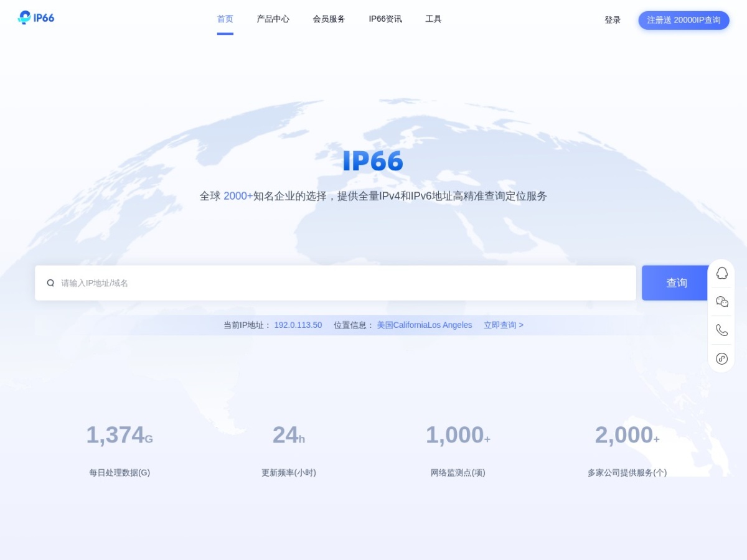Click the 1,374G statistic

120,435
